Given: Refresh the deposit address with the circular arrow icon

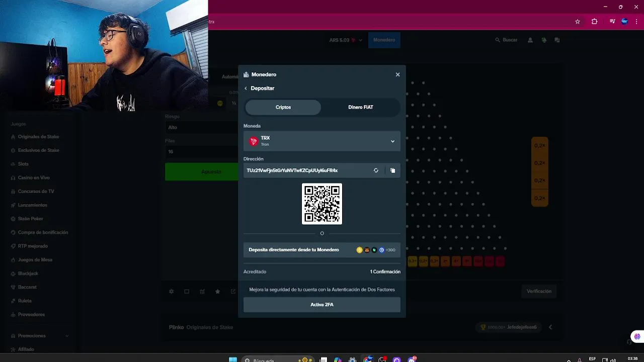Looking at the screenshot, I should 376,170.
